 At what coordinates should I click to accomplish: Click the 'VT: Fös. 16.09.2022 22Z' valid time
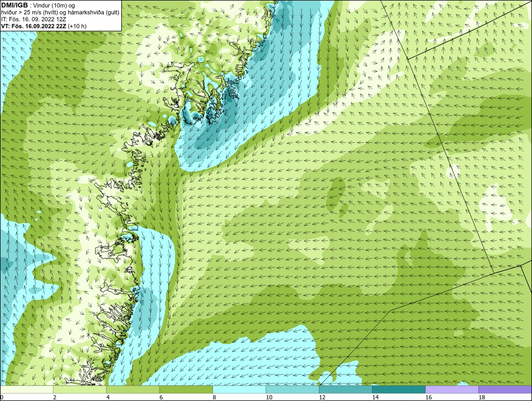coord(34,26)
